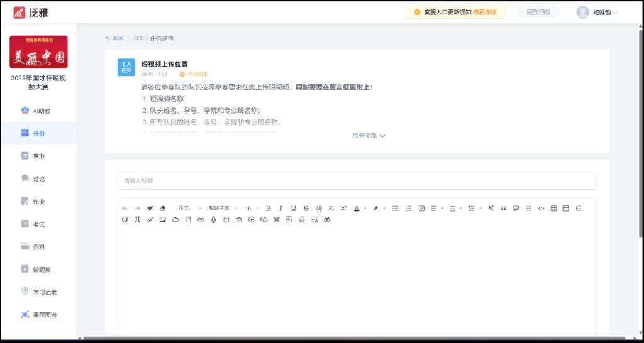Insert a numbered list
The width and height of the screenshot is (644, 343).
[x=408, y=209]
